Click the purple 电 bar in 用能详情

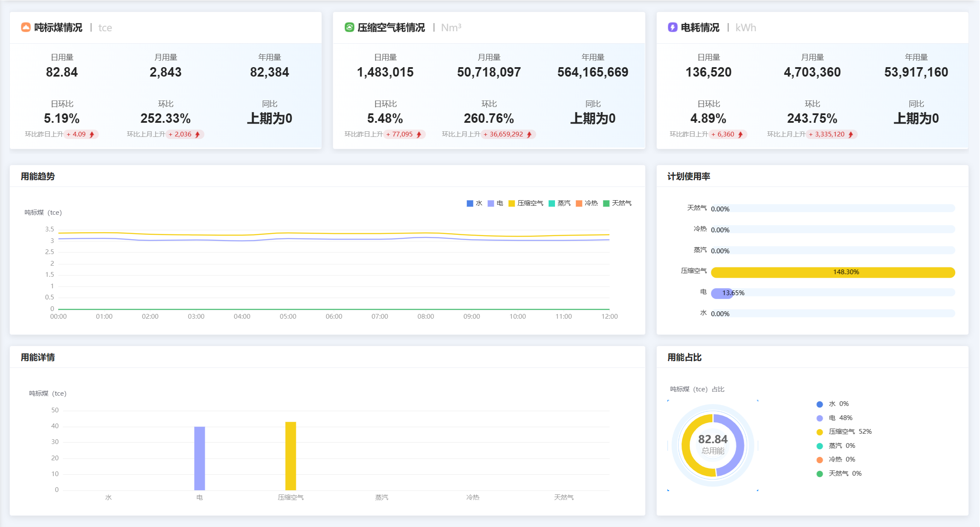click(200, 458)
